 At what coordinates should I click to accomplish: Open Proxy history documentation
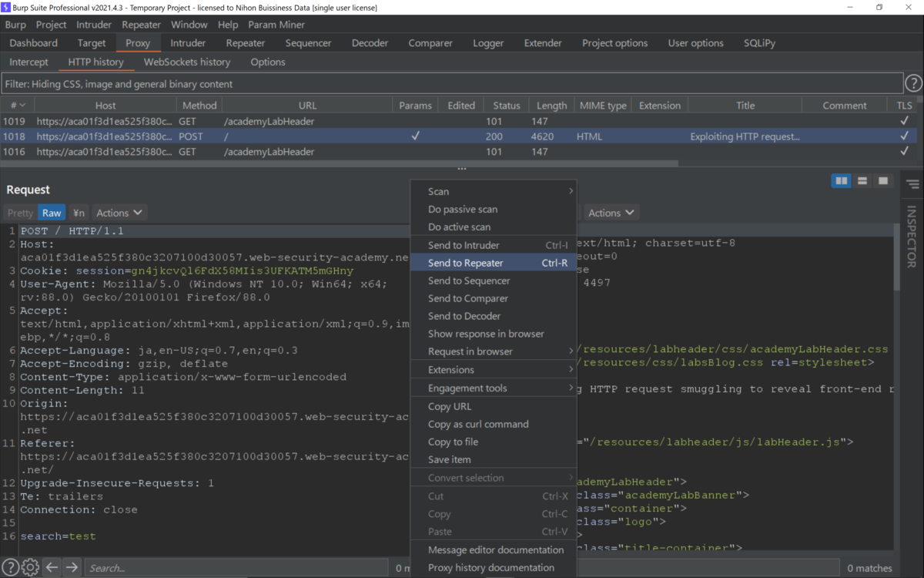[494, 568]
